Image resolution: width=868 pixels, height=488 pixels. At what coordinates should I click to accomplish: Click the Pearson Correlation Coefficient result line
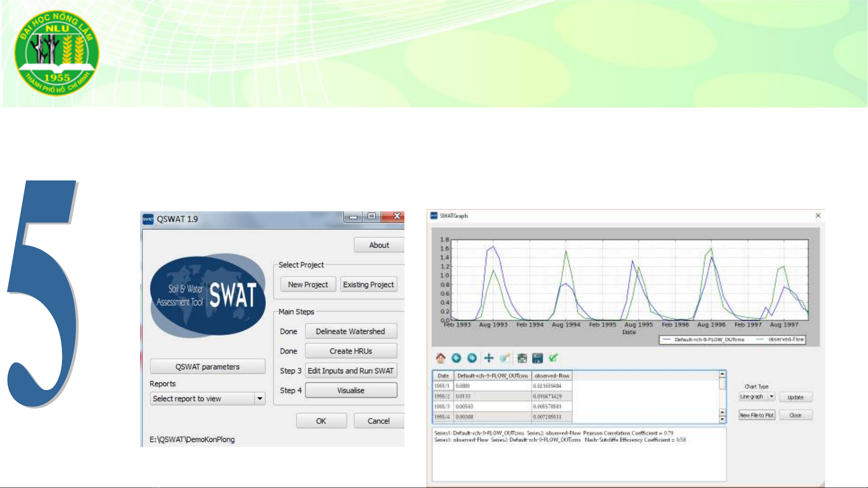tap(554, 433)
